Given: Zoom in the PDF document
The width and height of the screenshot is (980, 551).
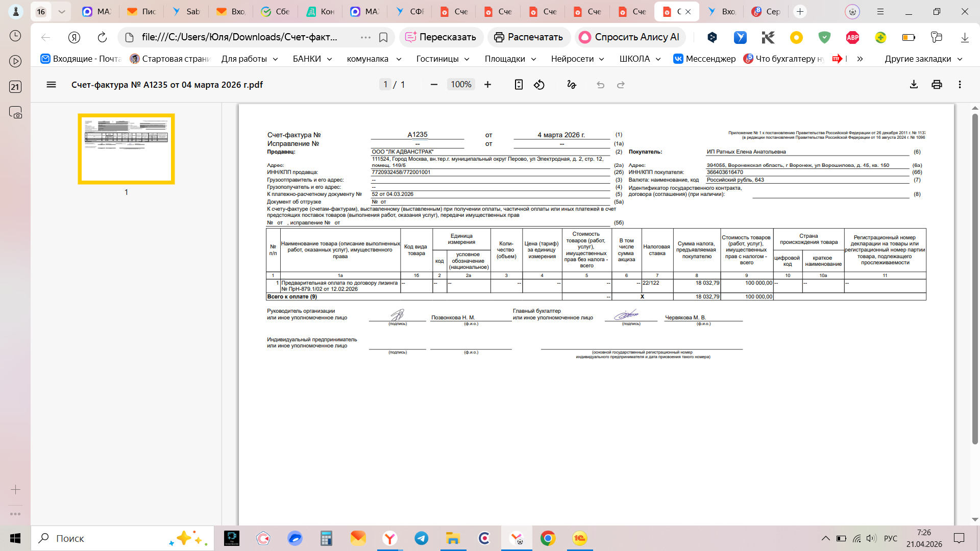Looking at the screenshot, I should click(x=487, y=85).
